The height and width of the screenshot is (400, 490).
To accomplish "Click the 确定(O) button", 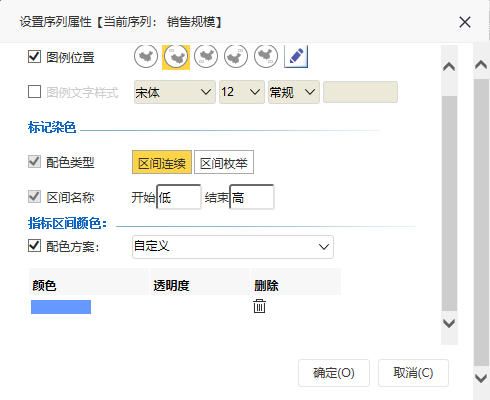I will click(334, 373).
